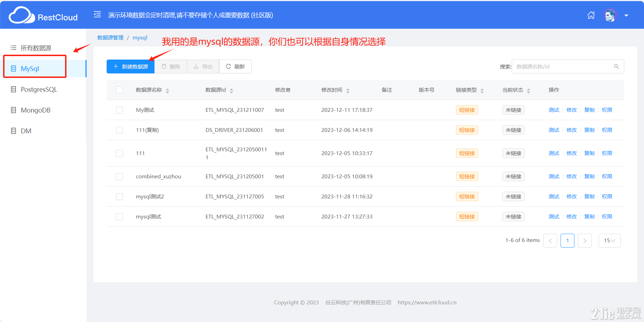This screenshot has width=644, height=322.
Task: Check the combined_xuzhou row checkbox
Action: [x=119, y=177]
